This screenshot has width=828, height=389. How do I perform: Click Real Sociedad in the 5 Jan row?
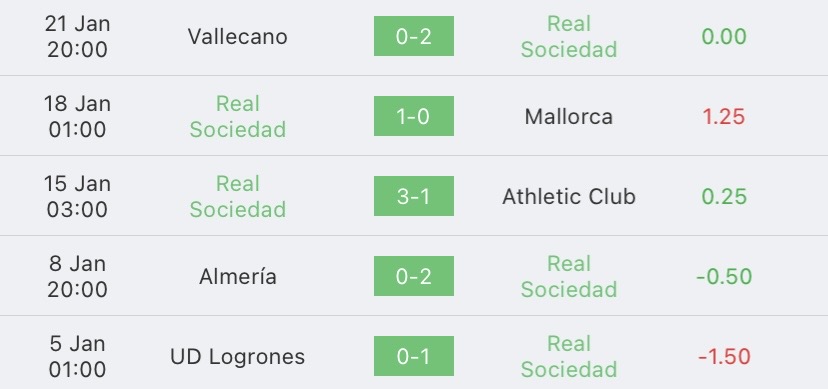tap(569, 357)
